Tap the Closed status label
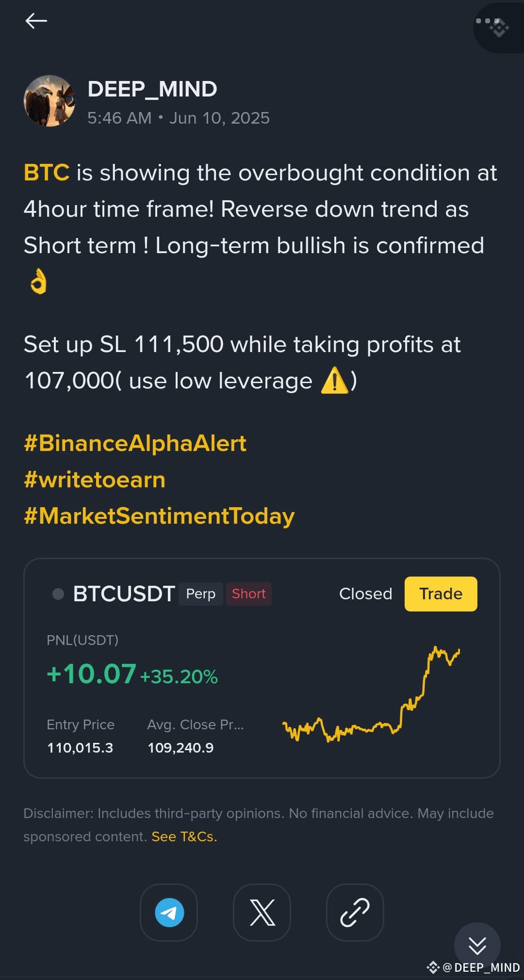524x980 pixels. point(365,594)
